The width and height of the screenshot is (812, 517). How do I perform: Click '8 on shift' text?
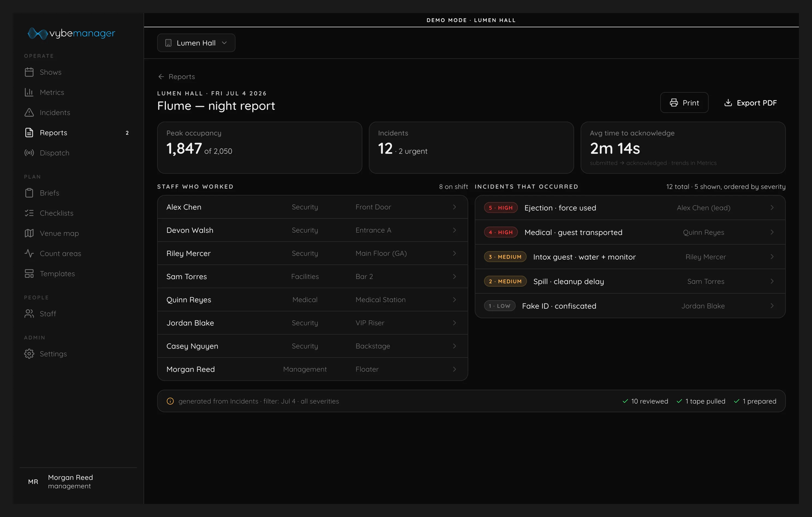tap(453, 187)
